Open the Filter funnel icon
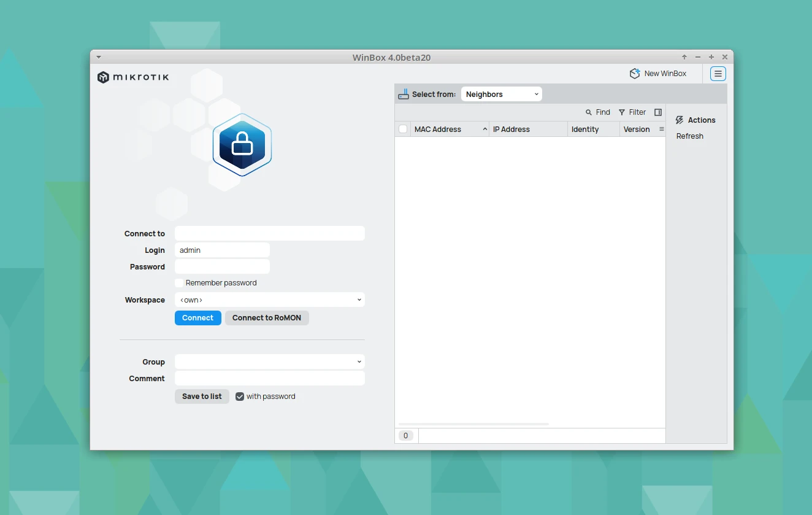 coord(622,112)
